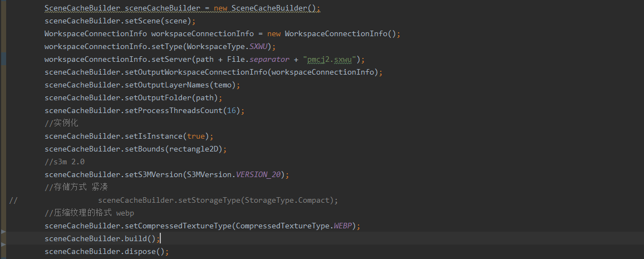Click the //s3m 2.0 comment

[x=65, y=162]
